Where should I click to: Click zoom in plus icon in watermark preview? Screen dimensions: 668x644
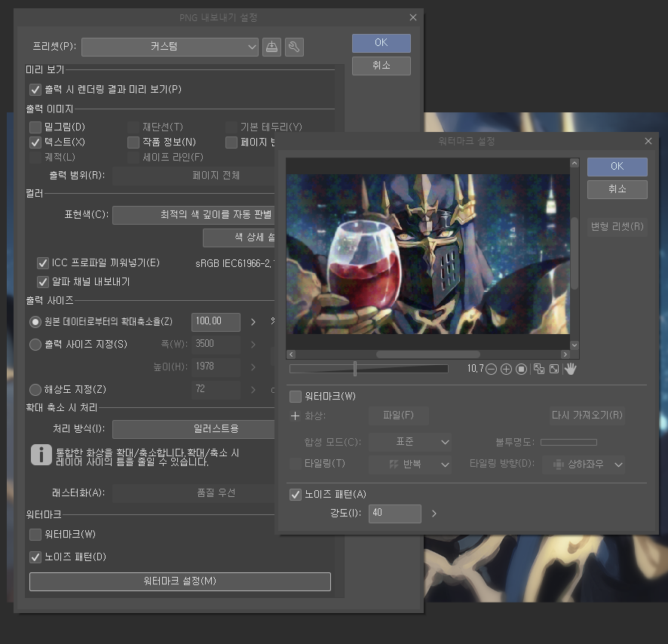click(x=506, y=369)
